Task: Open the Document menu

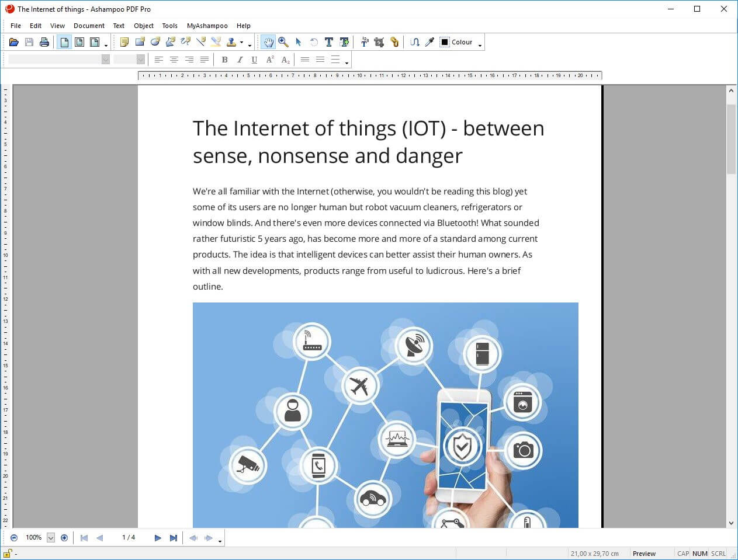Action: 89,25
